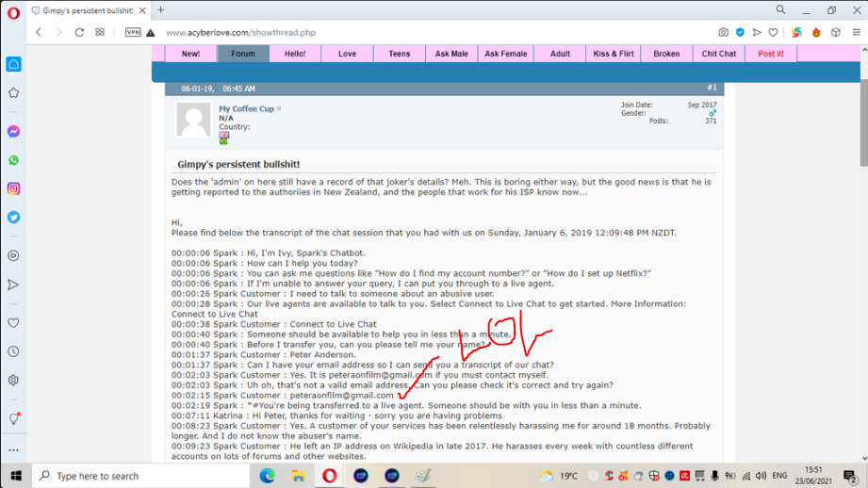The height and width of the screenshot is (488, 868).
Task: Open the Broken section
Action: pos(666,54)
